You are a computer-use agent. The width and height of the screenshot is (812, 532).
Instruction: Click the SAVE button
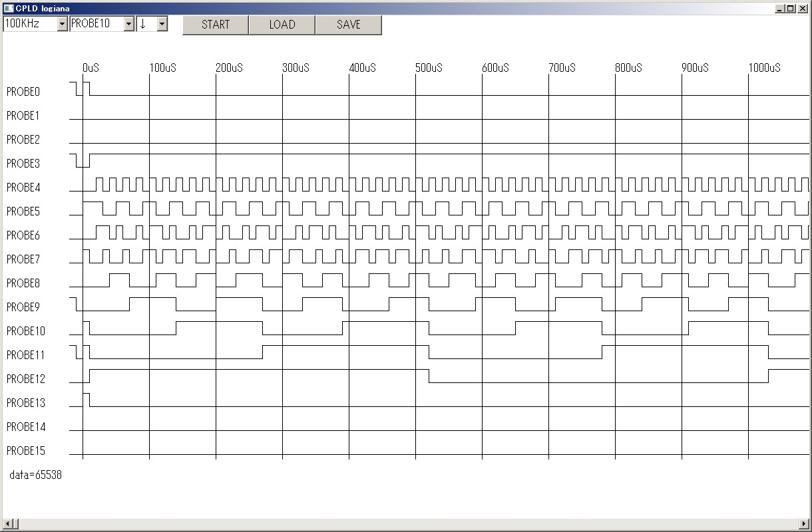click(x=349, y=25)
